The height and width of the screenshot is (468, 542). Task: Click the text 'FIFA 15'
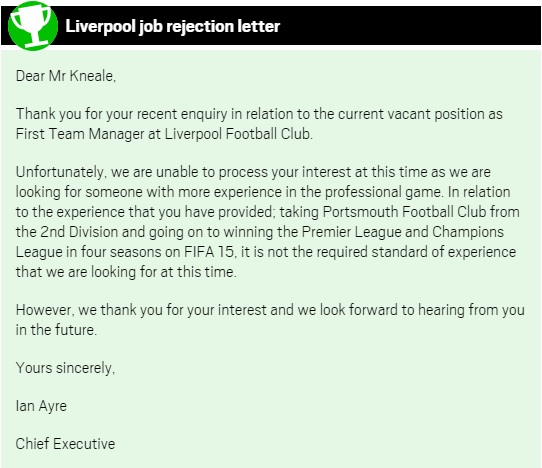[x=209, y=252]
